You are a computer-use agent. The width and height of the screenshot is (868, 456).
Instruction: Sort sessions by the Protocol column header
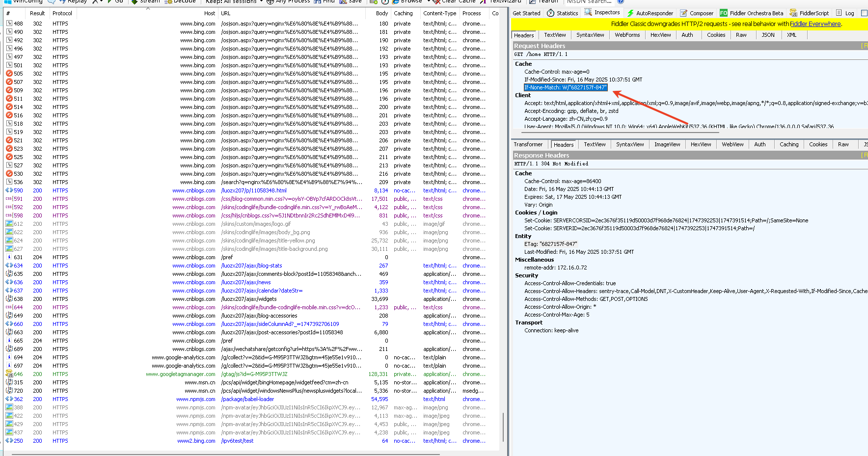click(x=62, y=13)
